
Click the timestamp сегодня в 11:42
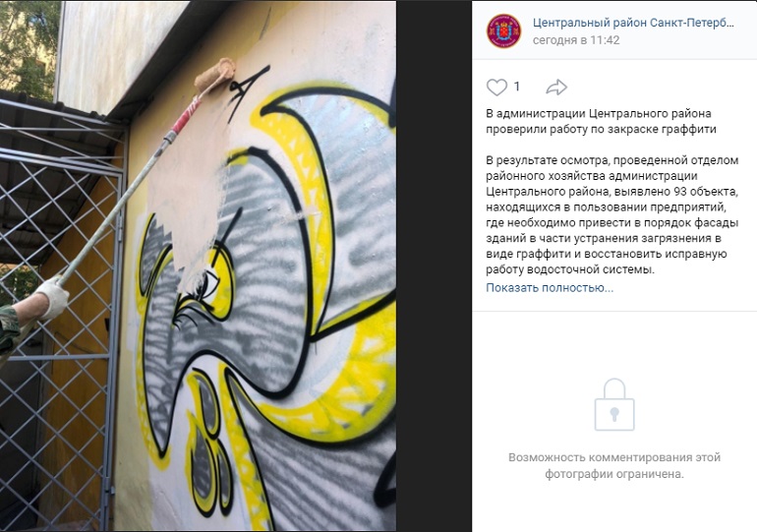(x=576, y=40)
